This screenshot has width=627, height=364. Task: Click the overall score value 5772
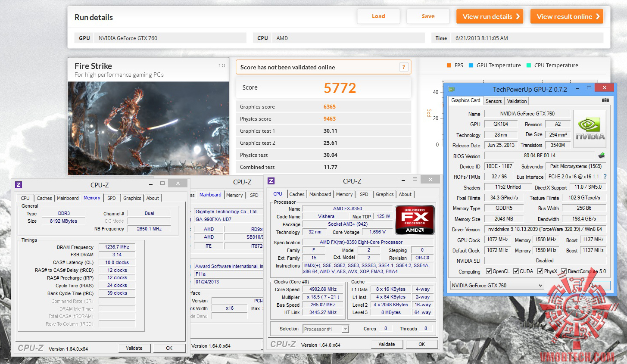[340, 88]
